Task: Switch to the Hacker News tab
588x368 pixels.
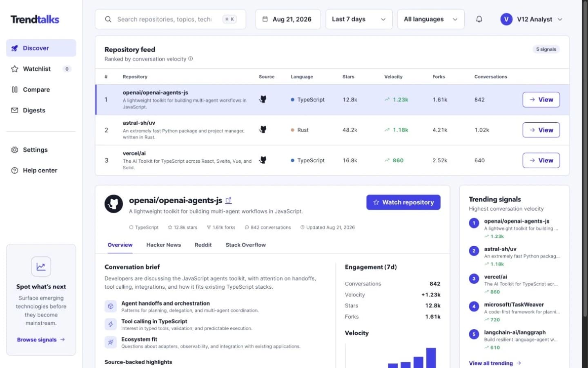Action: click(x=163, y=245)
